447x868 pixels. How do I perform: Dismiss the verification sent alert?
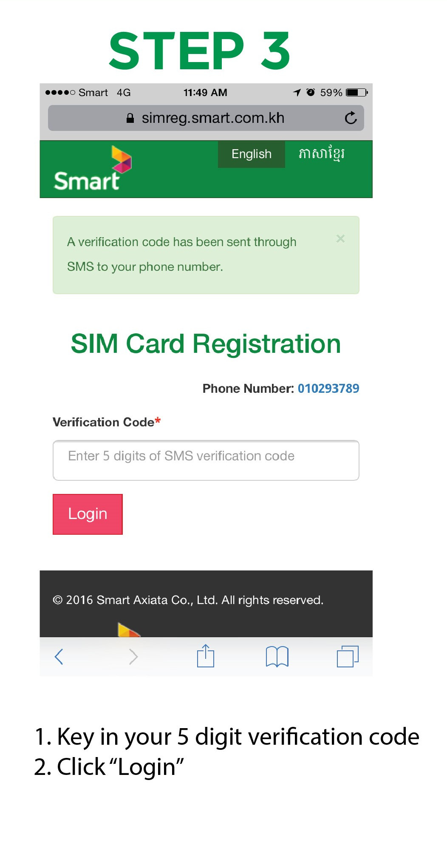(x=340, y=239)
